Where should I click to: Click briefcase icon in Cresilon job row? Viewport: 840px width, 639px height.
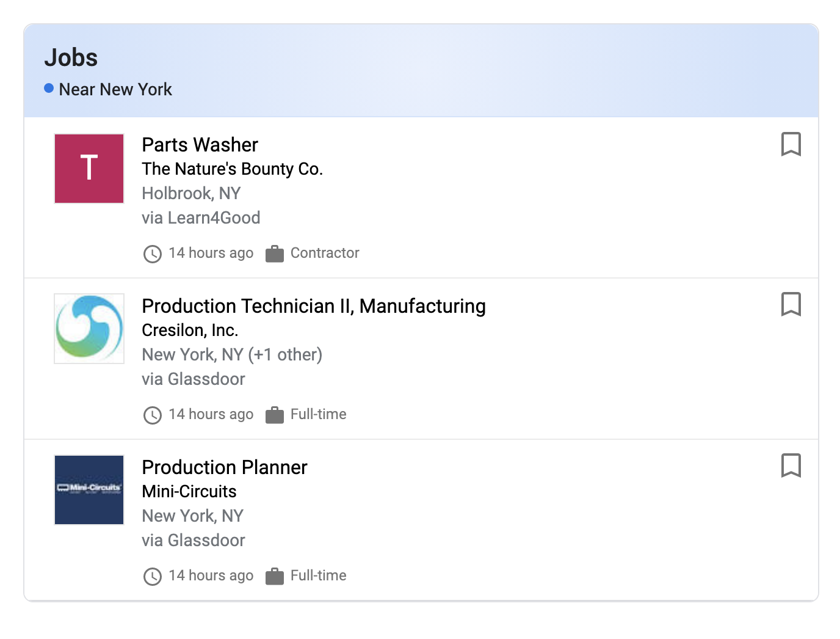[x=275, y=415]
